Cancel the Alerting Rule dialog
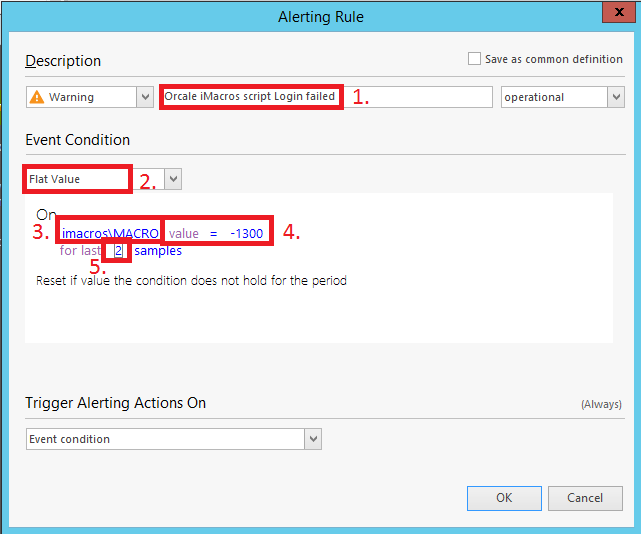This screenshot has width=641, height=534. [x=585, y=498]
